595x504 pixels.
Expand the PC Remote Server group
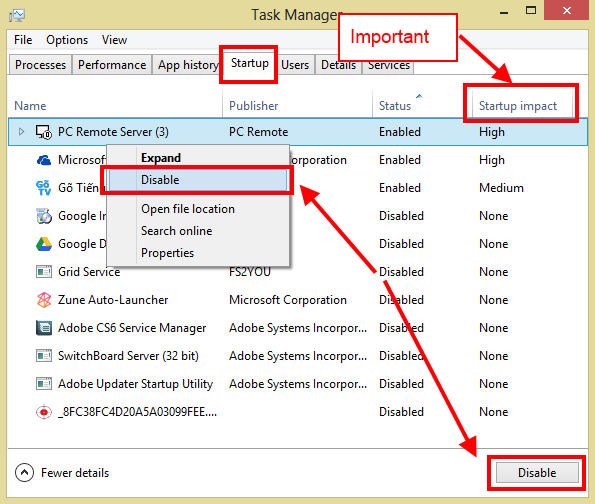coord(21,132)
